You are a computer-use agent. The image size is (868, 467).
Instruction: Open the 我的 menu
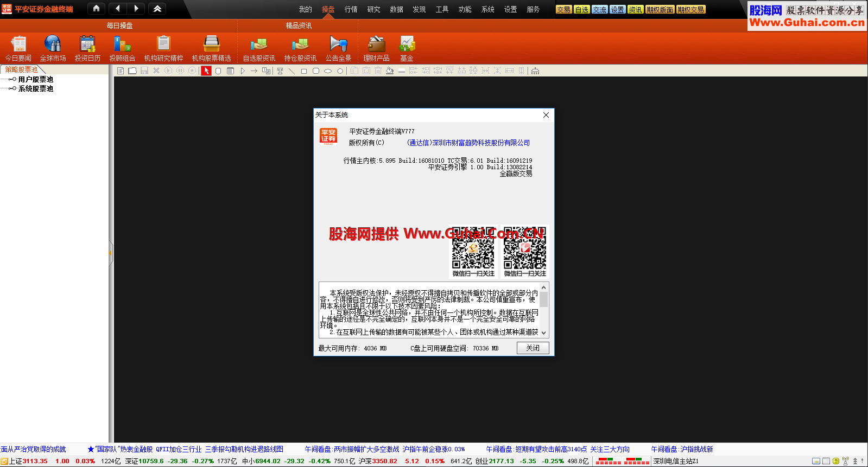(305, 9)
